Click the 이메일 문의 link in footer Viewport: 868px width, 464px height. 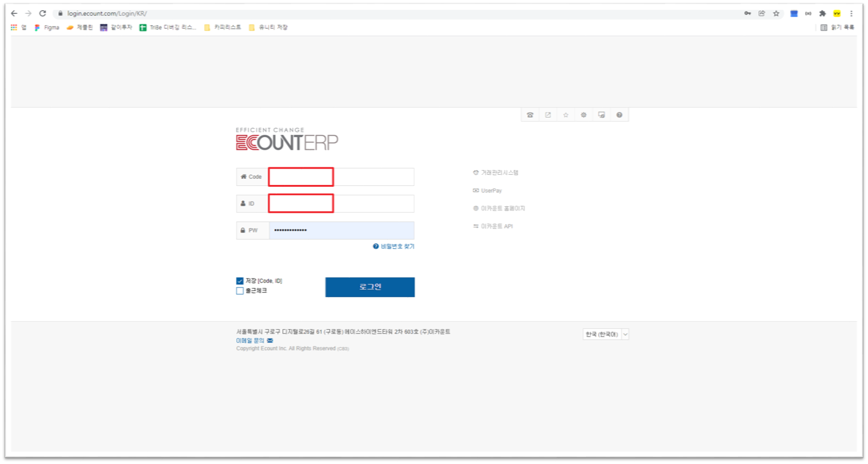click(x=254, y=341)
